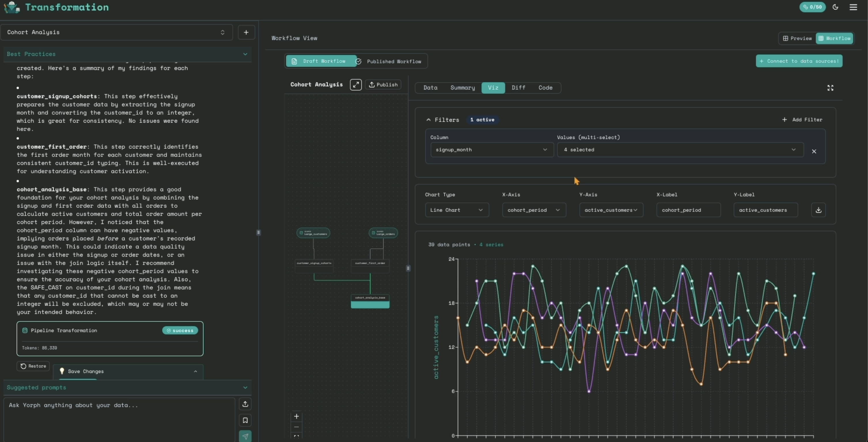The width and height of the screenshot is (868, 442).
Task: Open the Line Chart chart type dropdown
Action: tap(456, 210)
